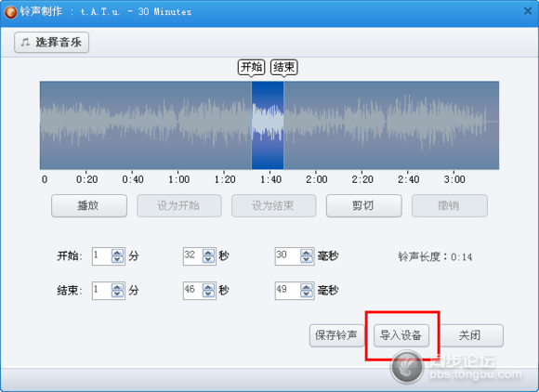Click the 开始 start marker handle
Screen dimensions: 539x392
click(x=251, y=67)
